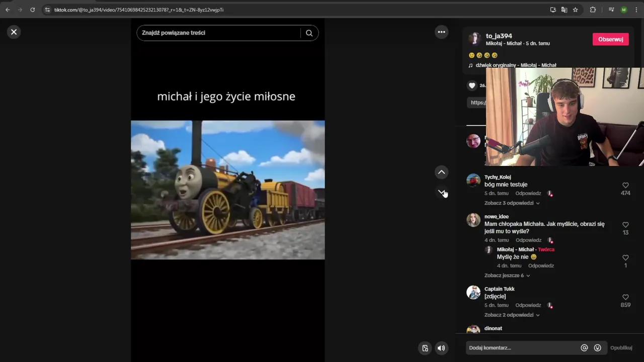This screenshot has width=644, height=362.
Task: Click the magnifier search icon
Action: point(309,33)
